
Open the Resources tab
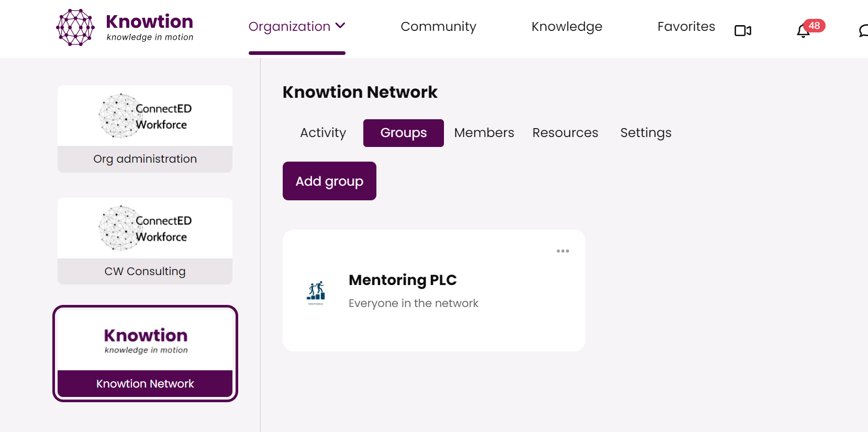[x=565, y=133]
